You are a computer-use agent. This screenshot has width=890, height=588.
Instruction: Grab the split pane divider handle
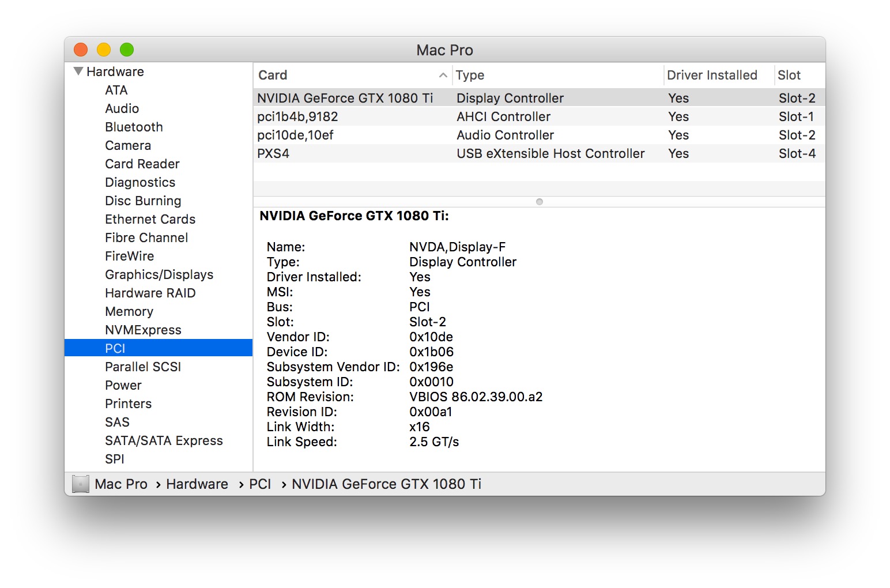pos(540,202)
